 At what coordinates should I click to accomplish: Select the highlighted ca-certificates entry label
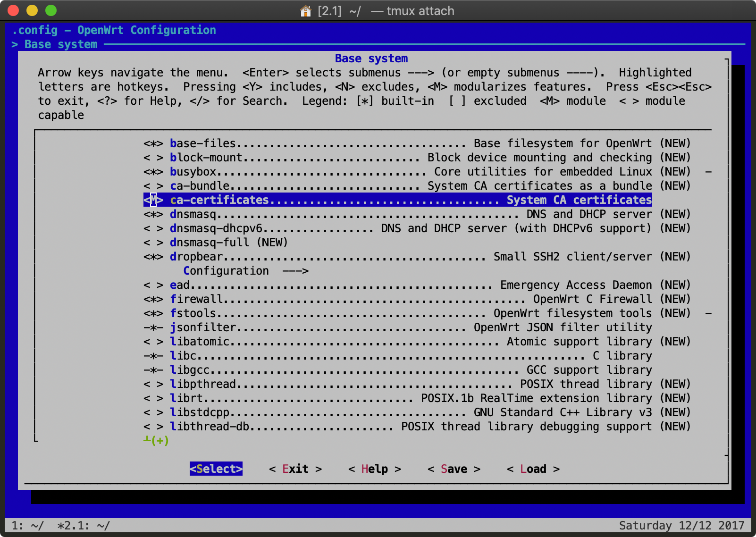(219, 200)
